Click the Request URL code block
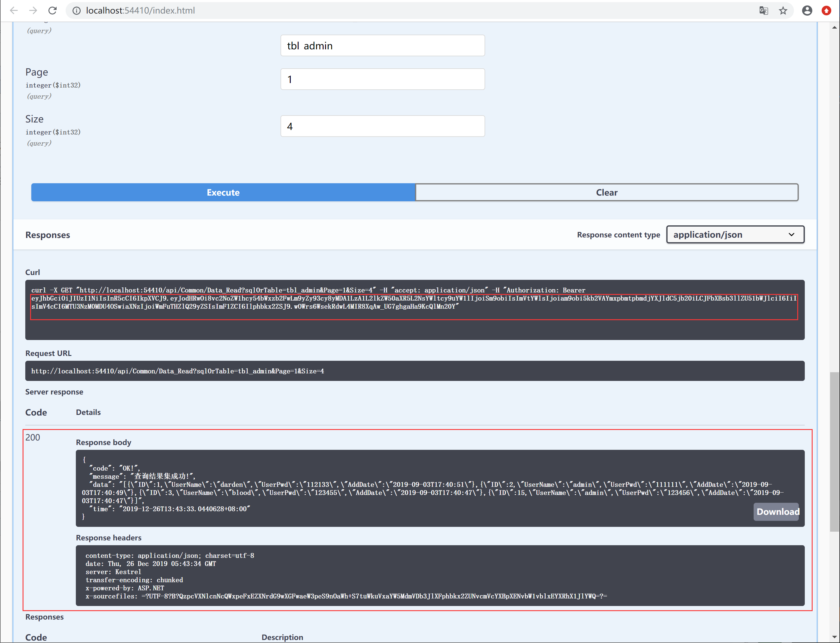 [414, 371]
